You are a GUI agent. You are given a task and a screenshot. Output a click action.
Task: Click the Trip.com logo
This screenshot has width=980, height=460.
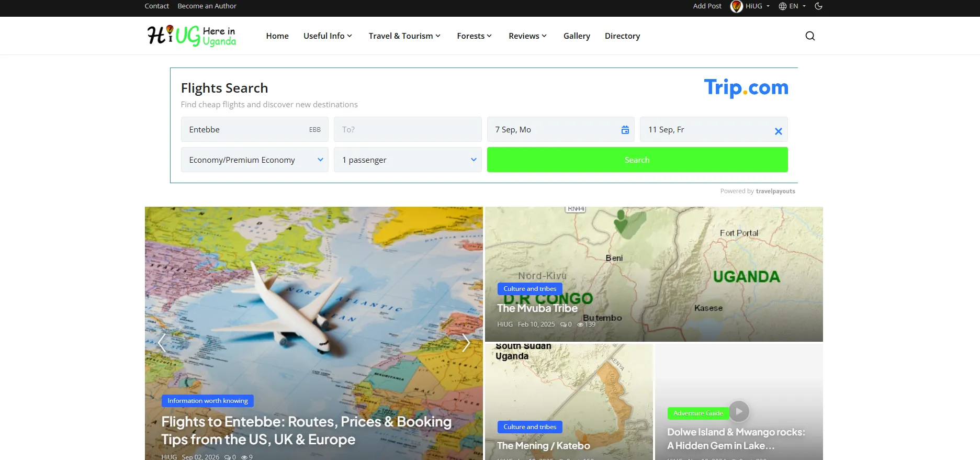[x=746, y=87]
